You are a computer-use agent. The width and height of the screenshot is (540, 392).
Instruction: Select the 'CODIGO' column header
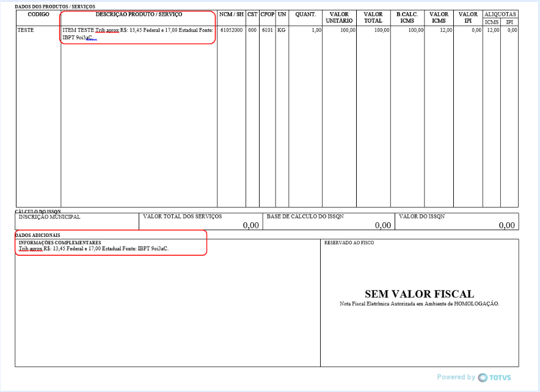[x=38, y=15]
